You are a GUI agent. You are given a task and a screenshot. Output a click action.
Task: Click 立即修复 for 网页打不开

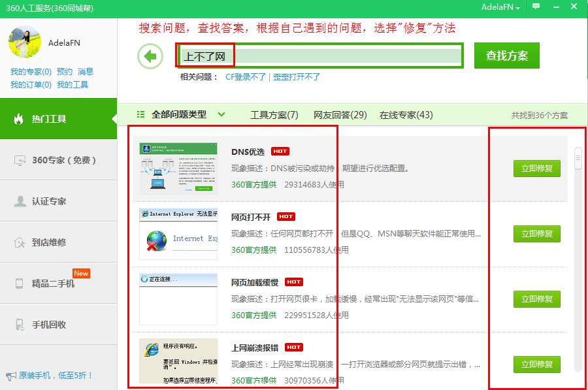tap(536, 234)
